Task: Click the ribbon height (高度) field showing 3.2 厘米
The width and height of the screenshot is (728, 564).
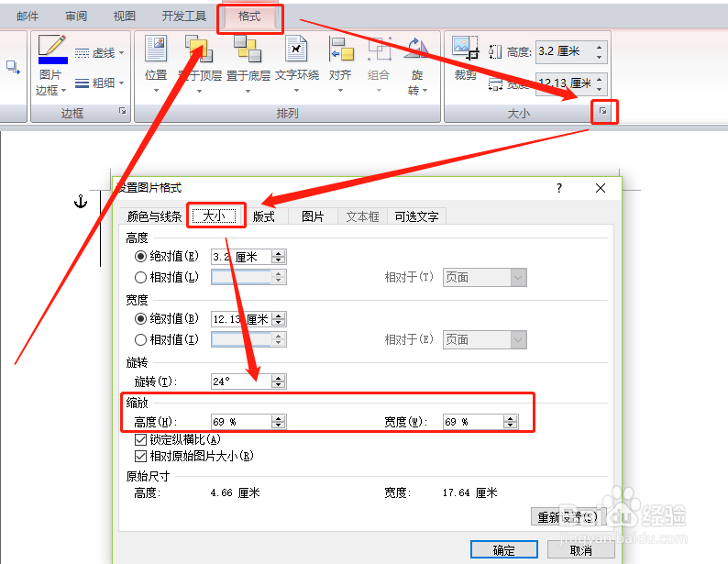Action: pyautogui.click(x=565, y=51)
